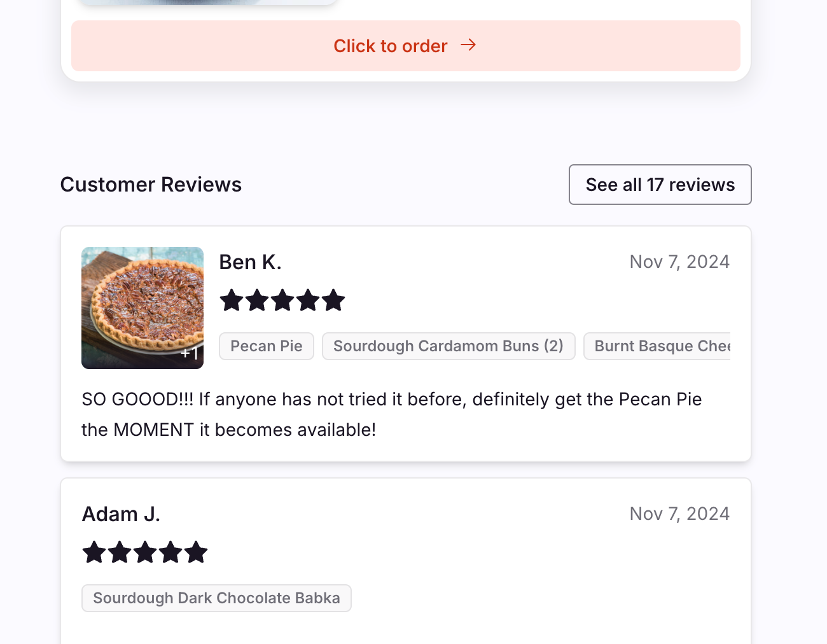Click the Customer Reviews heading
The image size is (827, 644).
(x=151, y=185)
